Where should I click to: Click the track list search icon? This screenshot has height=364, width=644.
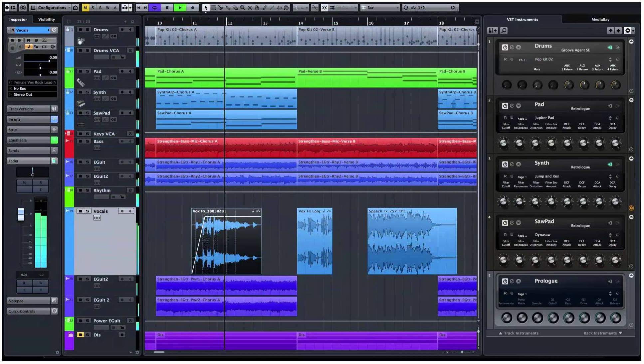coord(132,22)
